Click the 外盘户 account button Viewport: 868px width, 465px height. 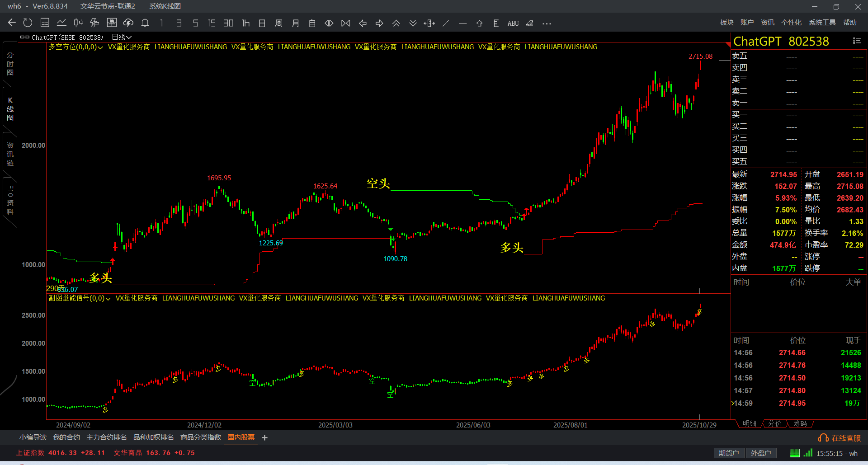pos(761,453)
